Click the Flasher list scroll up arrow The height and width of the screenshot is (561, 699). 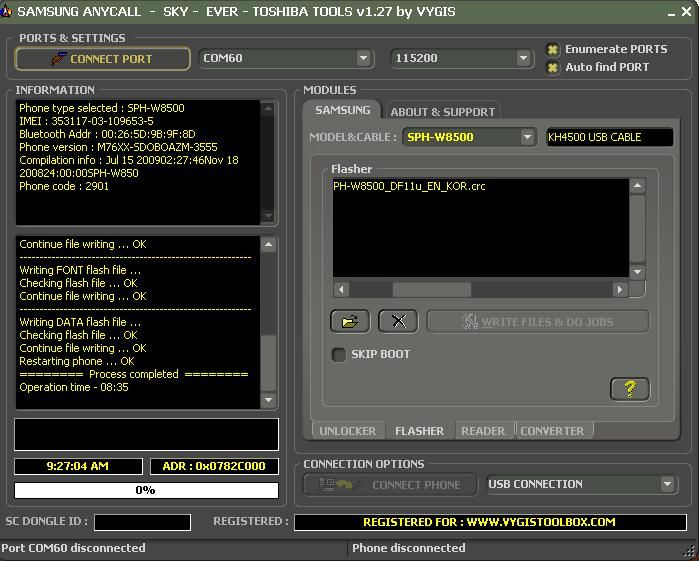coord(637,186)
